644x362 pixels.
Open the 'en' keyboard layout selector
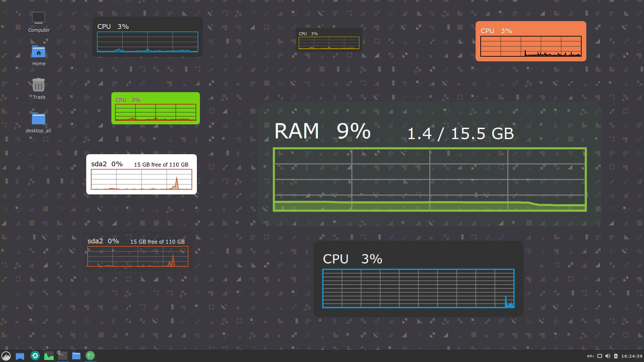pyautogui.click(x=590, y=356)
